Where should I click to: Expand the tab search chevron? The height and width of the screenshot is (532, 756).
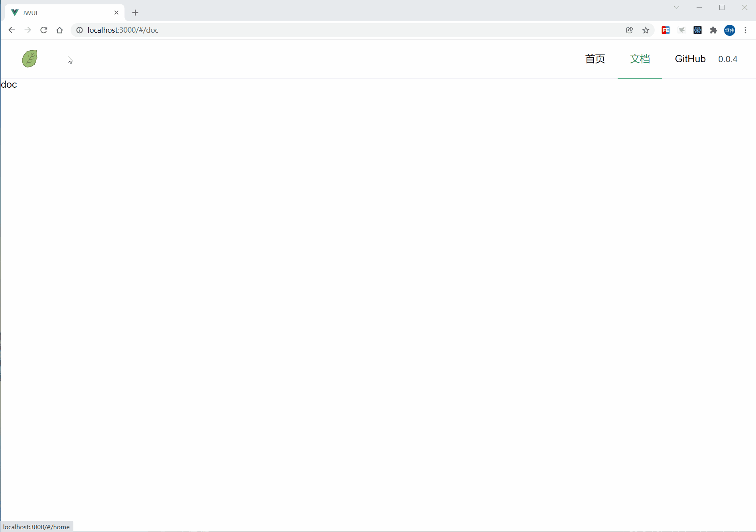pos(676,8)
